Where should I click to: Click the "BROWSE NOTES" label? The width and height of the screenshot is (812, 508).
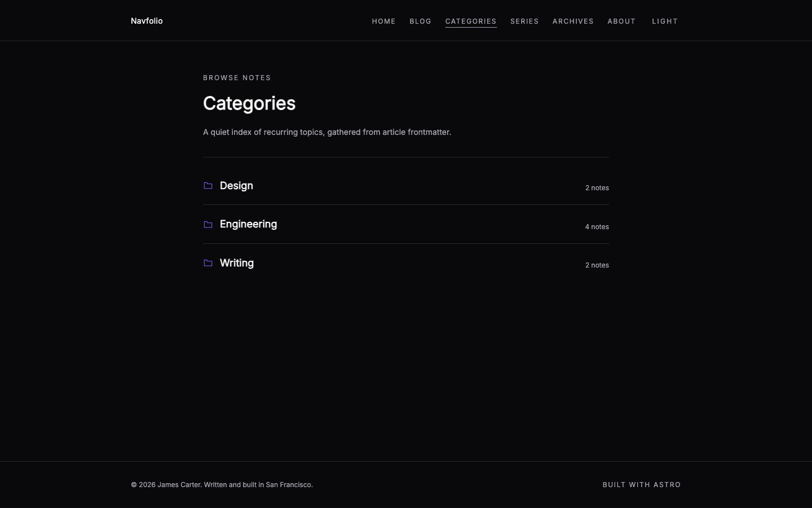tap(237, 78)
